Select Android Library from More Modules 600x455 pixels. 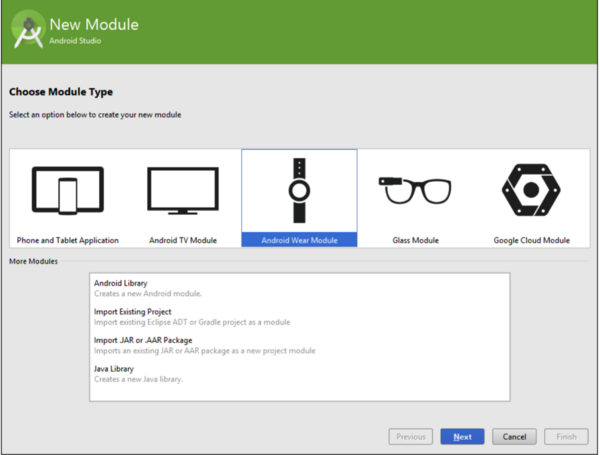tap(121, 284)
